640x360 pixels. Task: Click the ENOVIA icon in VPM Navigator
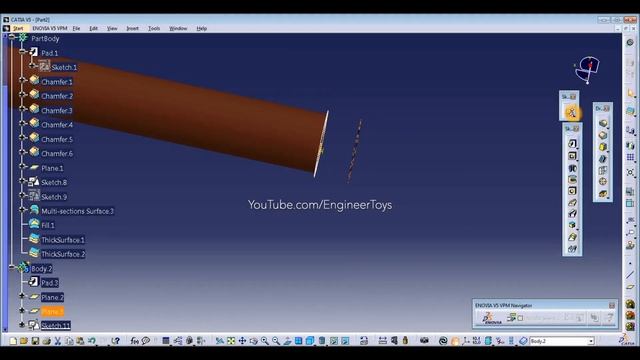491,318
